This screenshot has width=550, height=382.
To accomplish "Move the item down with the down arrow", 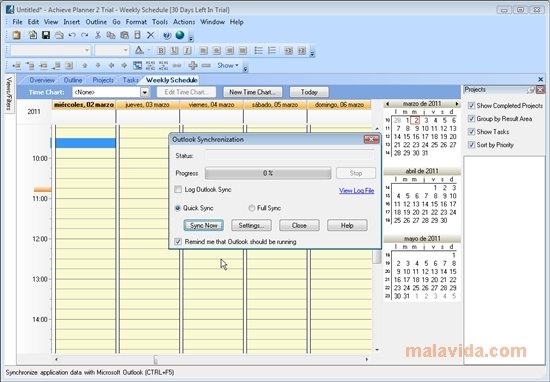I will coord(98,65).
